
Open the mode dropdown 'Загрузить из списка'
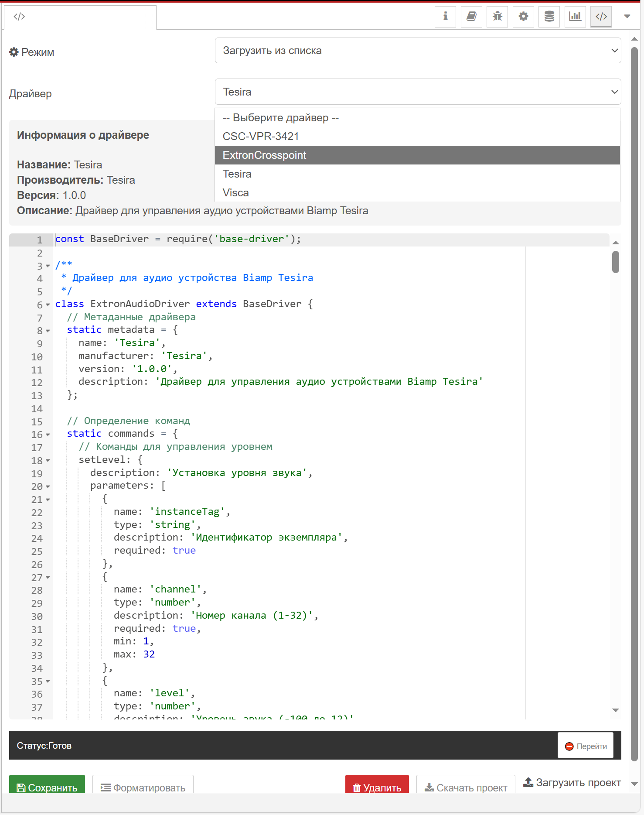[417, 51]
